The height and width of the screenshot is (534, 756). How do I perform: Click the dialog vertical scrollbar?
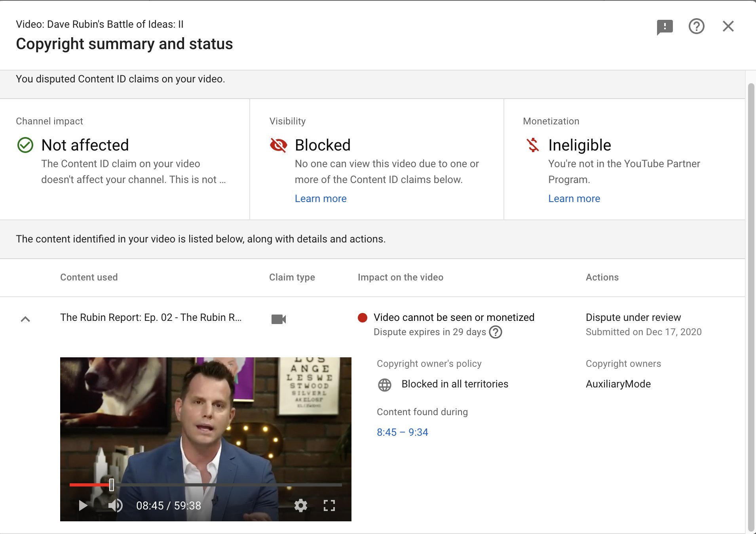click(751, 308)
